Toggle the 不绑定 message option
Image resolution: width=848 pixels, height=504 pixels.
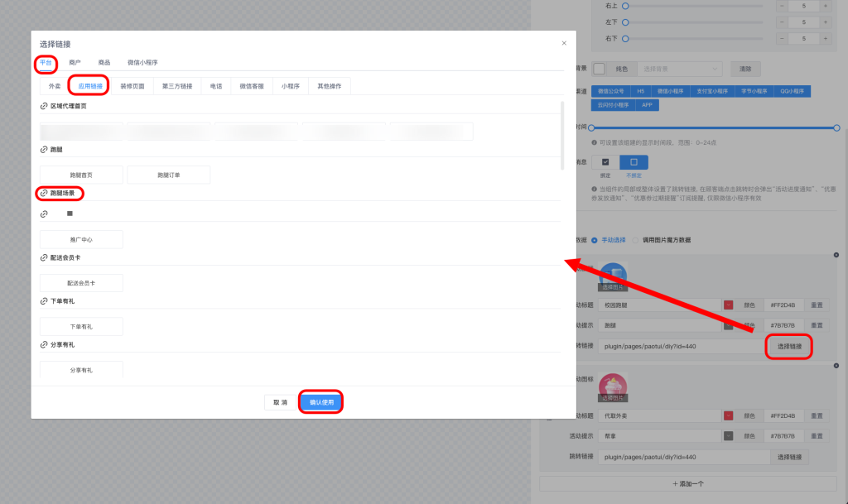634,162
